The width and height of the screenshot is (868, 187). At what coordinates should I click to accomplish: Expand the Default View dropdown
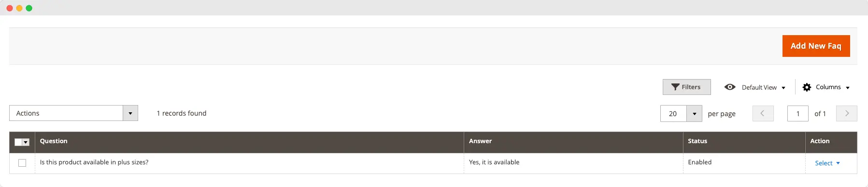pyautogui.click(x=764, y=87)
